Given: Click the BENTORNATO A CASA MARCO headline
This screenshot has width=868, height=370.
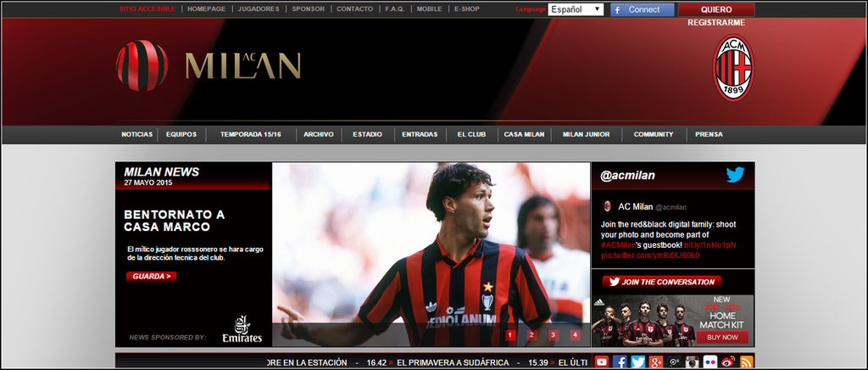Looking at the screenshot, I should 175,221.
